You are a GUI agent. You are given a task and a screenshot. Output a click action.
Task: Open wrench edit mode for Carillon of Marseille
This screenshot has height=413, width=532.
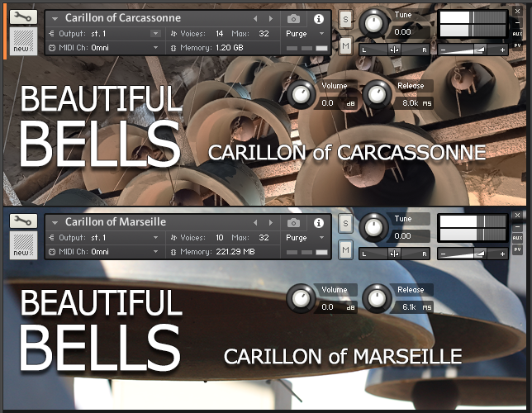click(x=21, y=221)
